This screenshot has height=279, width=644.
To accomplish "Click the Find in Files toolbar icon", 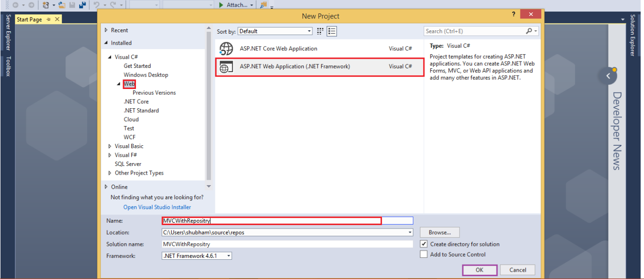I will [x=263, y=5].
